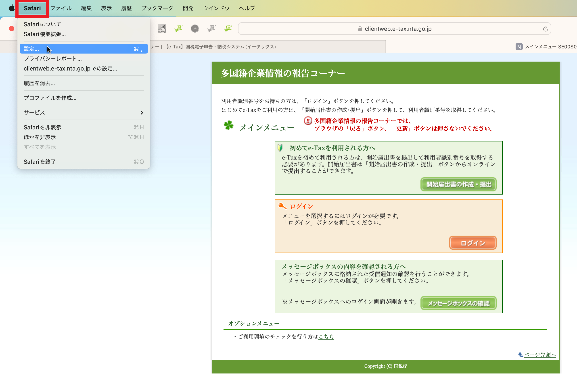Click the 開始届出書の作成・提出 button
This screenshot has height=392, width=577.
tap(458, 184)
